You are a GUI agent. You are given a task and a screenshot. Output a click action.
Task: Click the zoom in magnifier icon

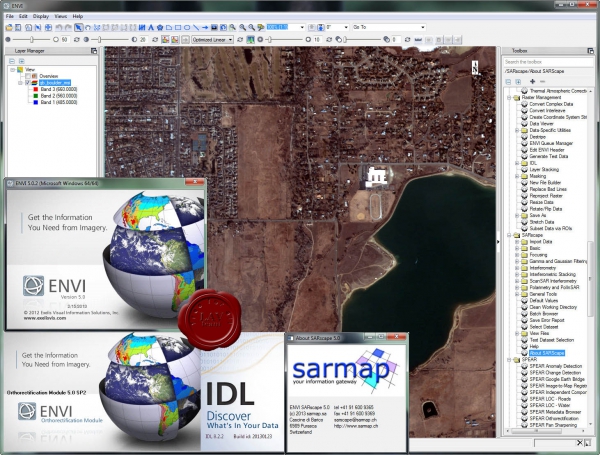click(242, 27)
